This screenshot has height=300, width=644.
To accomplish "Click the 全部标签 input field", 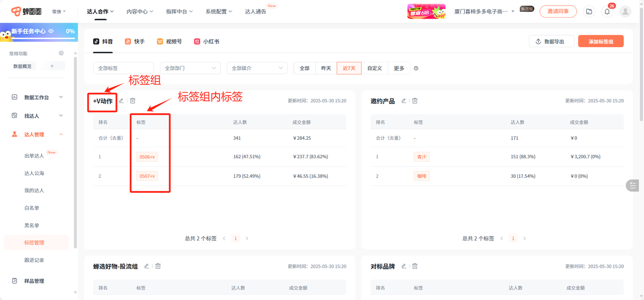I will (123, 68).
